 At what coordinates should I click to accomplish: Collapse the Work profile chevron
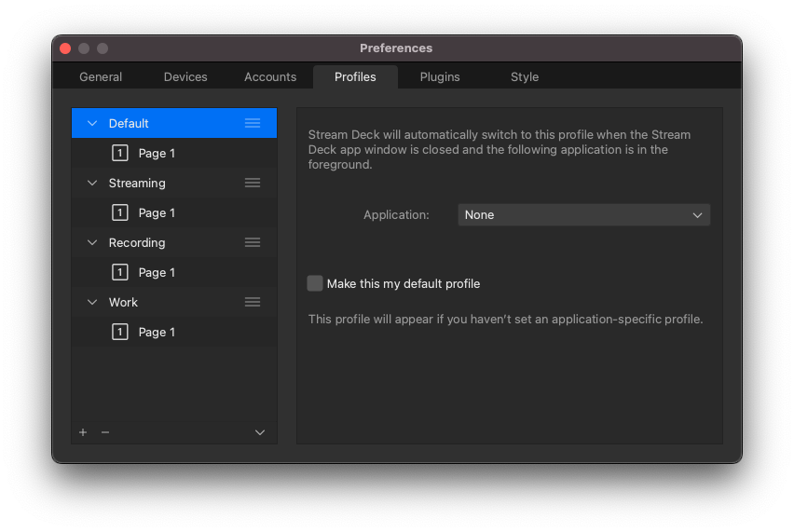pos(92,302)
